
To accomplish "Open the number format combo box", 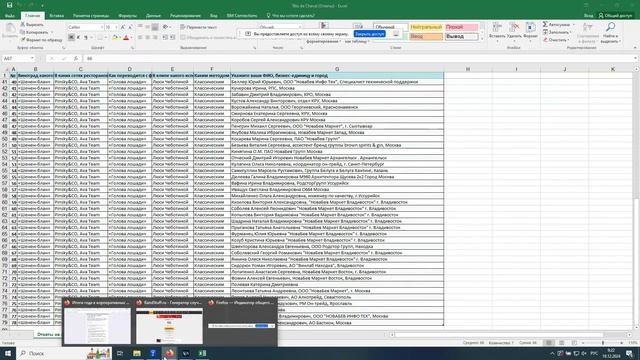I will [281, 27].
